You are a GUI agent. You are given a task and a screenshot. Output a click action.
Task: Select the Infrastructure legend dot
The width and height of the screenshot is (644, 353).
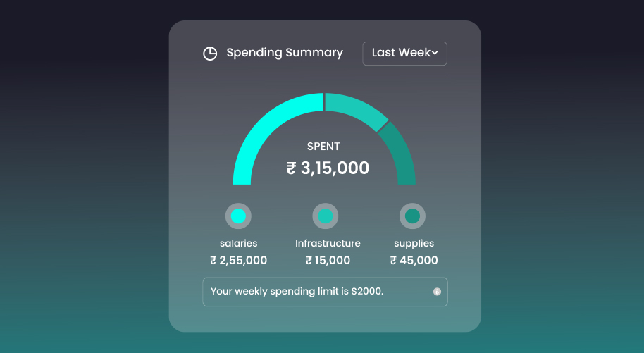coord(325,216)
